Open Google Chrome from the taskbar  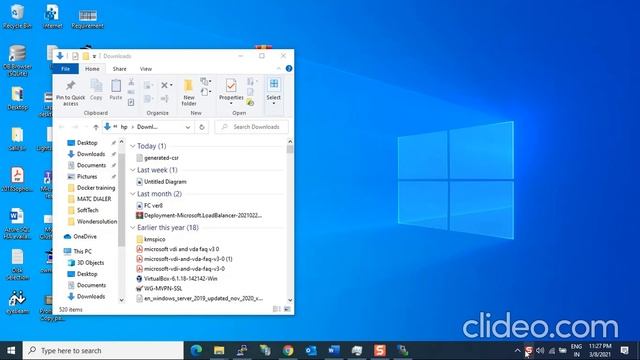click(288, 350)
